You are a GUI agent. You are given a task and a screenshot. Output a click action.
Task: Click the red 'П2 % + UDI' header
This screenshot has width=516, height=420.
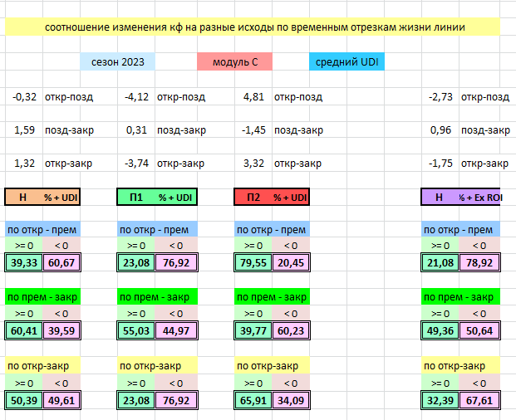(272, 198)
